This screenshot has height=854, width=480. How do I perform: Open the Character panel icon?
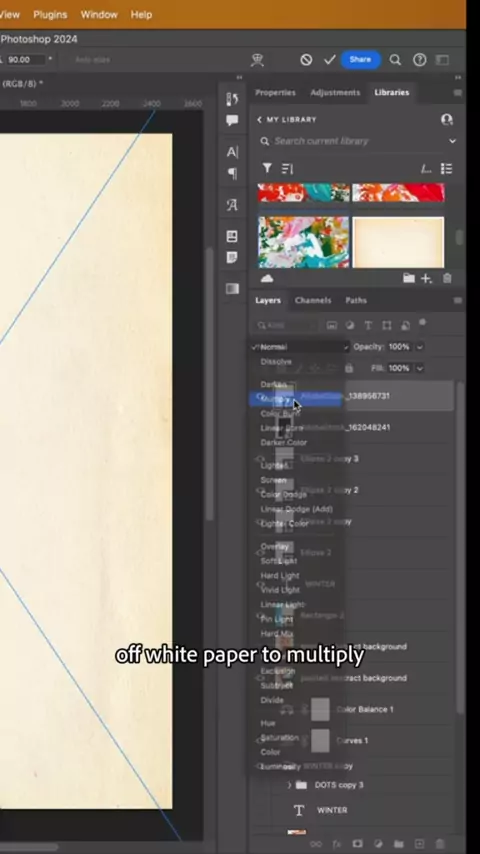[x=232, y=152]
